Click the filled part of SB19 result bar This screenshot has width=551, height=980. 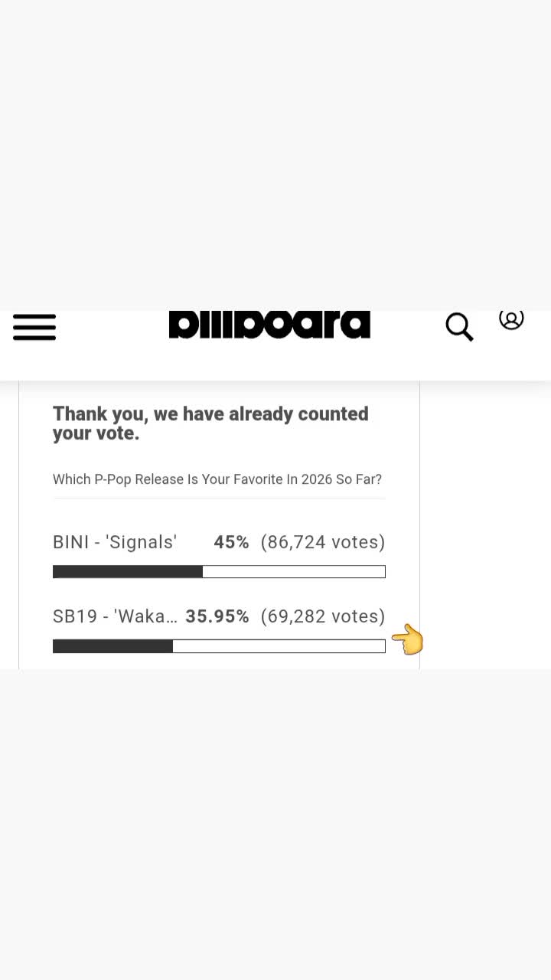(x=112, y=646)
